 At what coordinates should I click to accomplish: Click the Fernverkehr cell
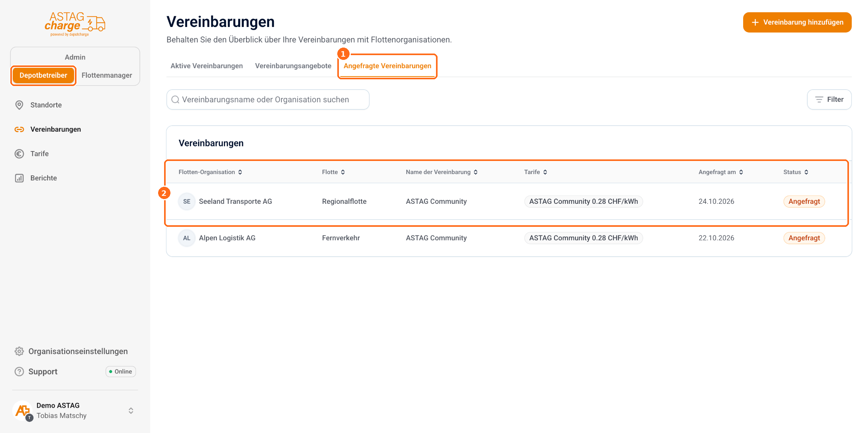pos(341,238)
